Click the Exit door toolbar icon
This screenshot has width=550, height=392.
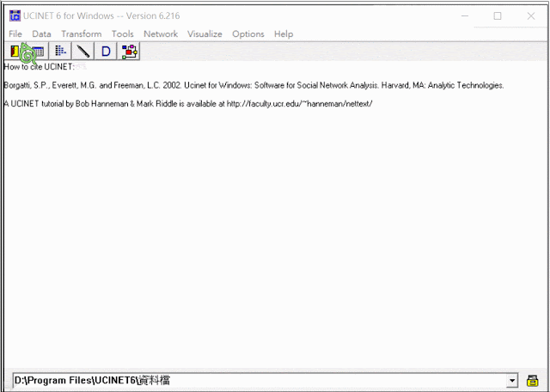pos(15,52)
